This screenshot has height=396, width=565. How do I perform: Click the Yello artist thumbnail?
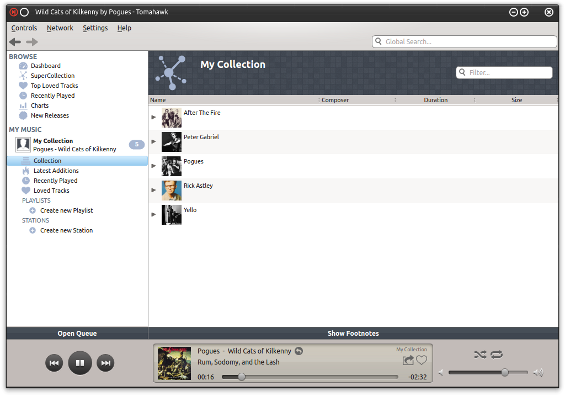pyautogui.click(x=172, y=215)
